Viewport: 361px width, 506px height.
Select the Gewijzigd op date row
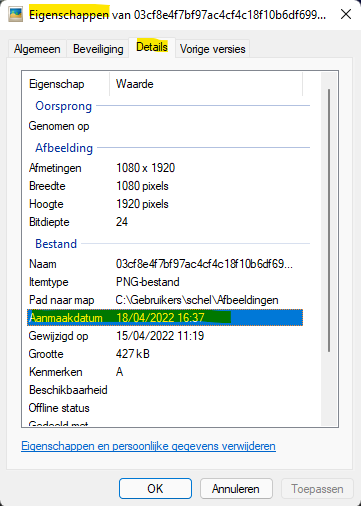pos(165,336)
